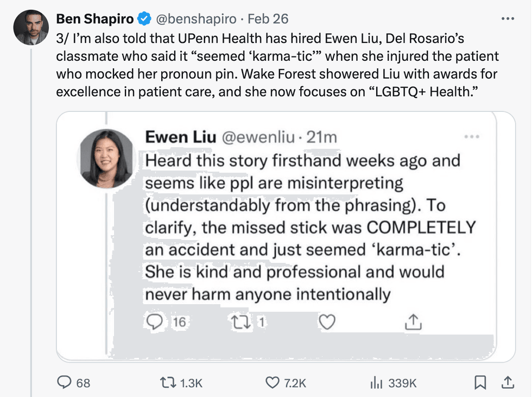The height and width of the screenshot is (397, 532).
Task: Share Ben Shapiro's tweet
Action: point(507,383)
